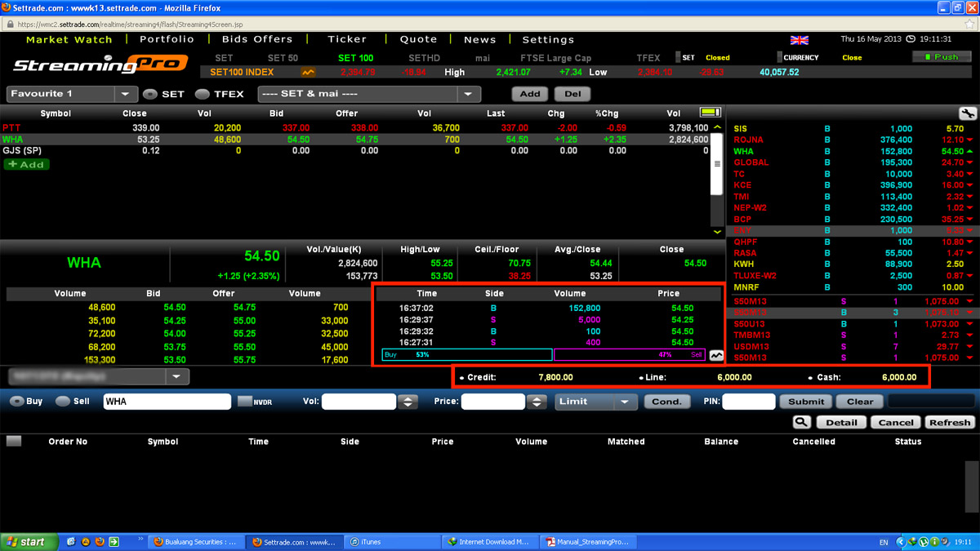
Task: Click the Detail button
Action: [x=841, y=422]
